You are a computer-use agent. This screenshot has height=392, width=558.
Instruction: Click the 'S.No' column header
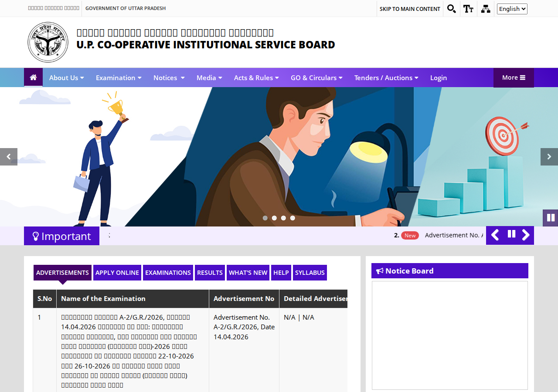(x=44, y=299)
